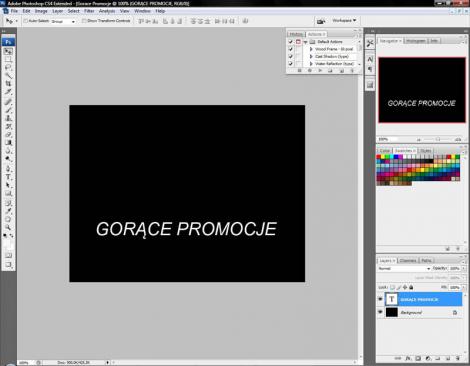
Task: Select the Crop tool
Action: coord(8,84)
